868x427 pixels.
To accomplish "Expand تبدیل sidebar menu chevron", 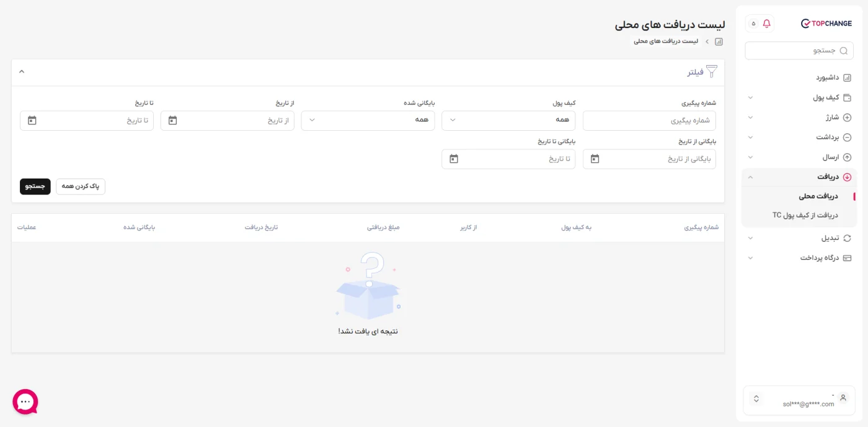I will (750, 238).
